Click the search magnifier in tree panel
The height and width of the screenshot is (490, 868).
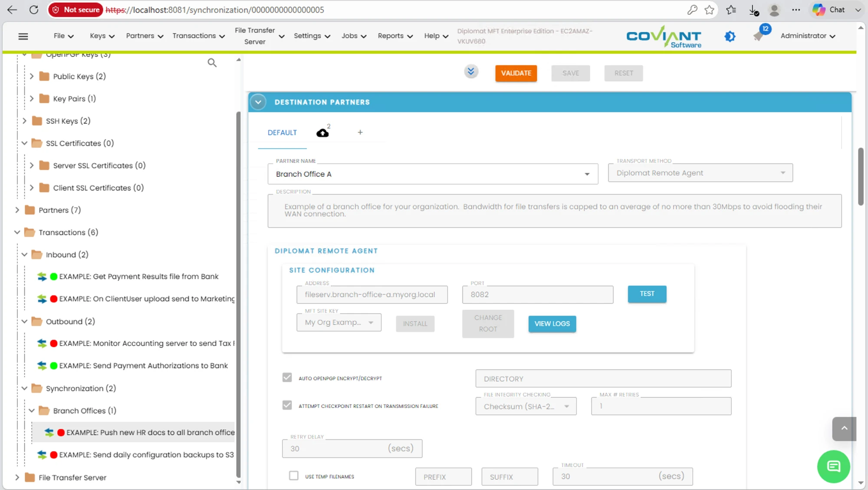(x=212, y=63)
